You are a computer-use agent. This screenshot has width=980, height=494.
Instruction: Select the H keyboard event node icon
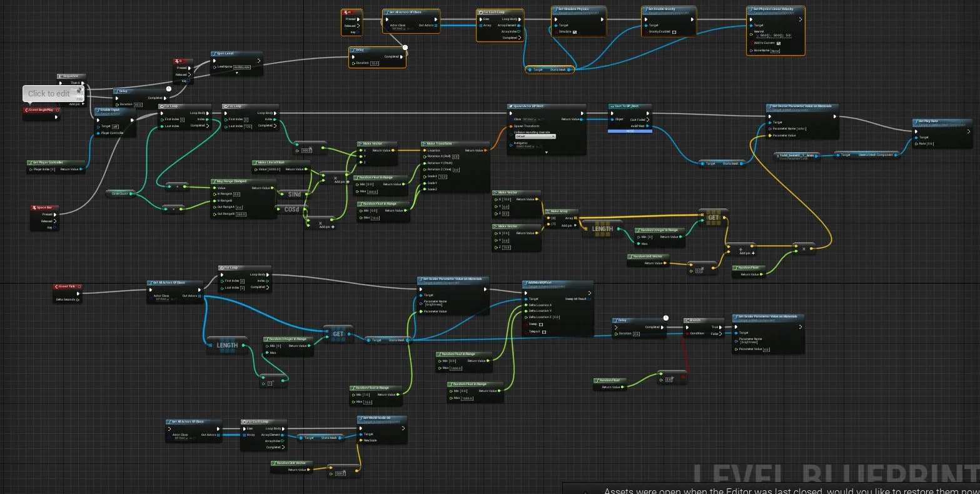(x=346, y=12)
